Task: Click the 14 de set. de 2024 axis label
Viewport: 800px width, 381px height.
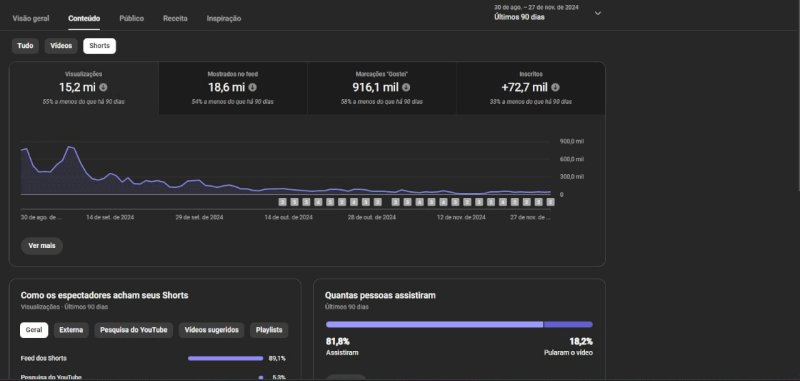Action: click(x=110, y=217)
